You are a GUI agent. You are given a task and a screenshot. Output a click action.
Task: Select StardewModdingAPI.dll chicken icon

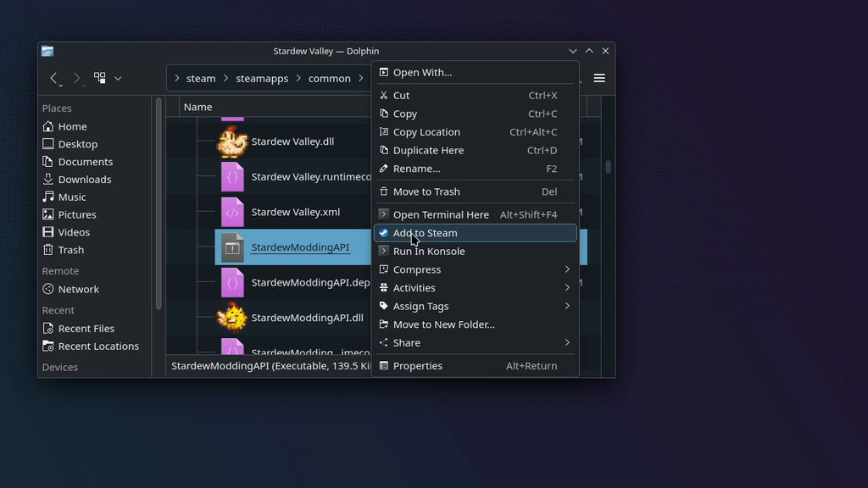tap(232, 318)
